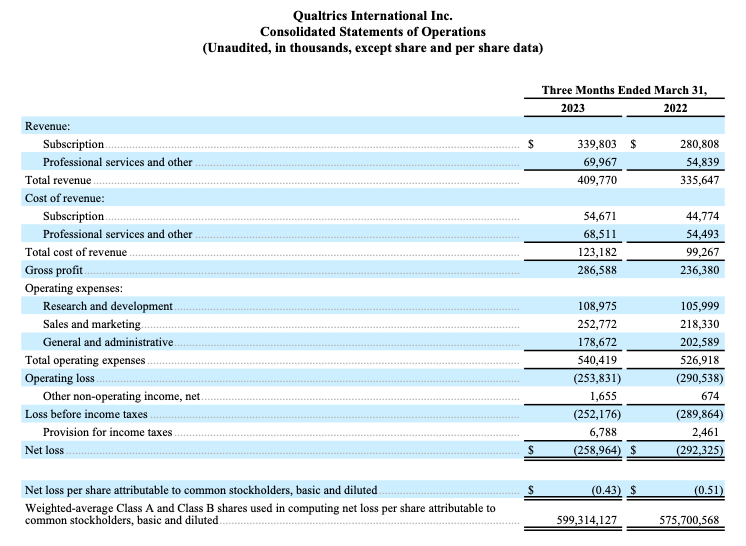The height and width of the screenshot is (546, 746).
Task: Click total cost of revenue 123,182
Action: click(x=597, y=252)
